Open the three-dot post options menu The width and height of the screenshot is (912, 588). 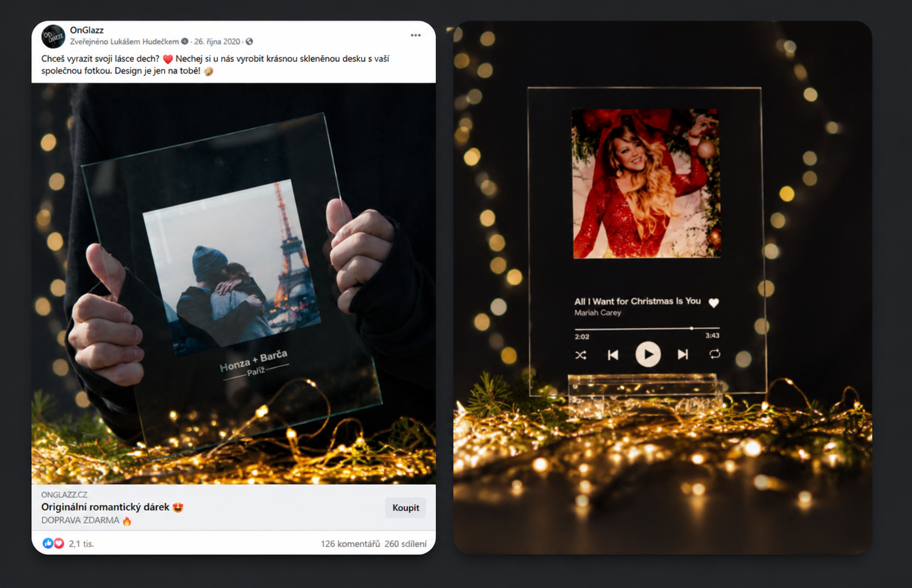(x=415, y=36)
